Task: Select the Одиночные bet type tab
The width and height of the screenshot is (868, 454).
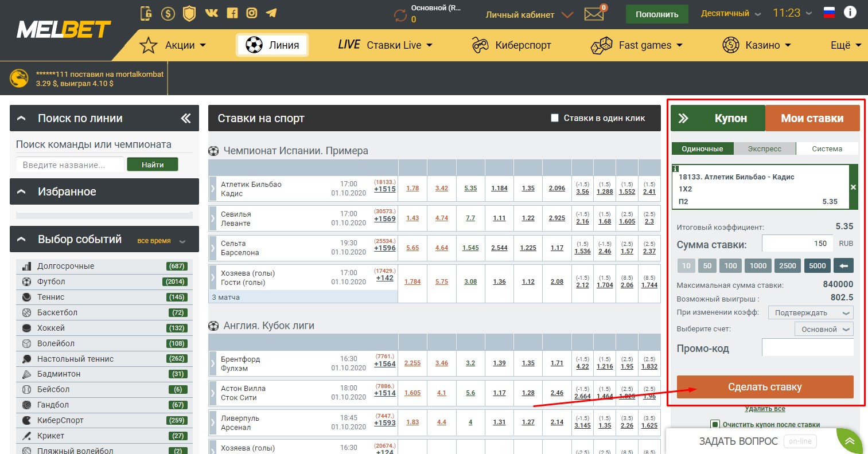Action: 702,148
